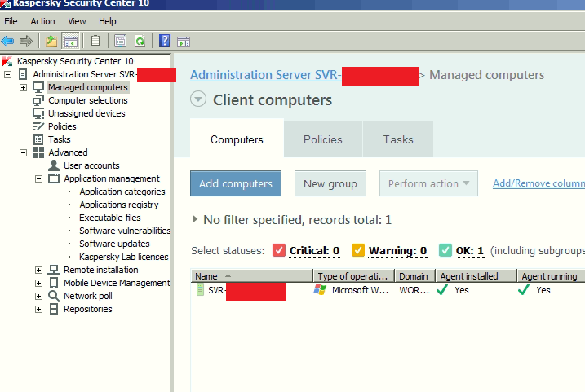Click the Repositories cabinet icon

click(54, 309)
